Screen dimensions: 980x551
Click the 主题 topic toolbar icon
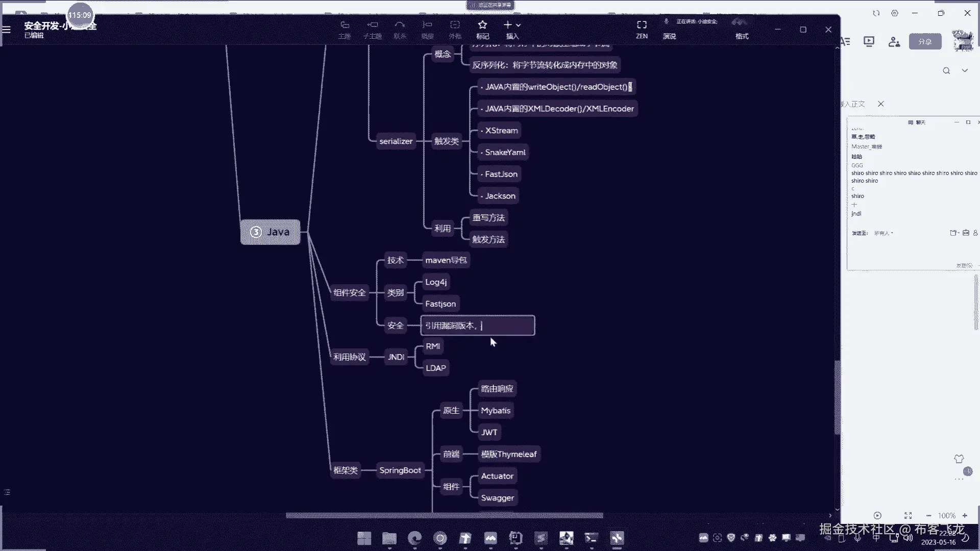(345, 25)
